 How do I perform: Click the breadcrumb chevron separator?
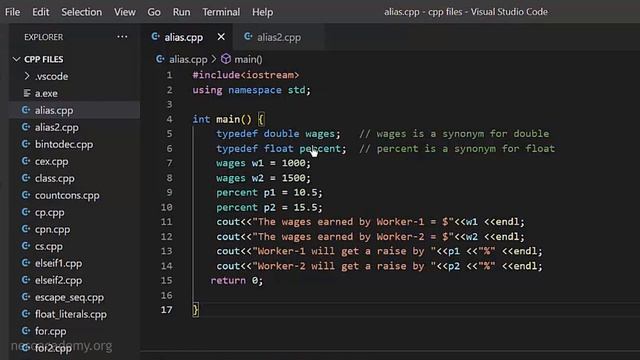click(214, 60)
